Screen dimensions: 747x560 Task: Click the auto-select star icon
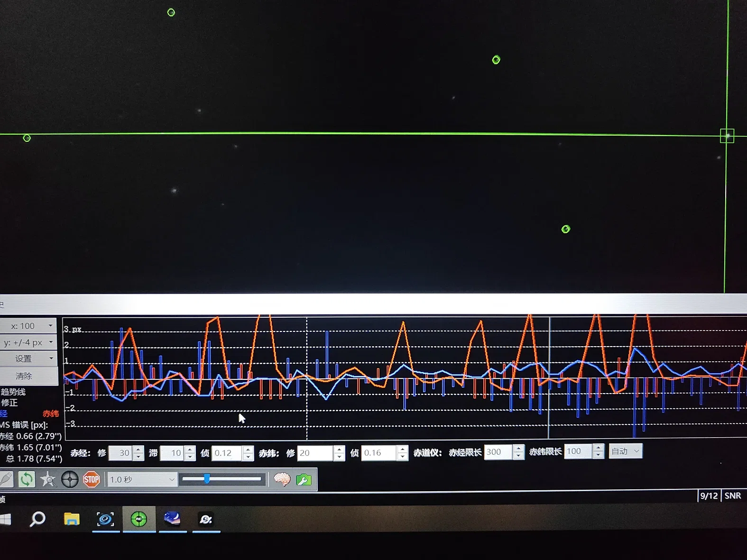(48, 479)
